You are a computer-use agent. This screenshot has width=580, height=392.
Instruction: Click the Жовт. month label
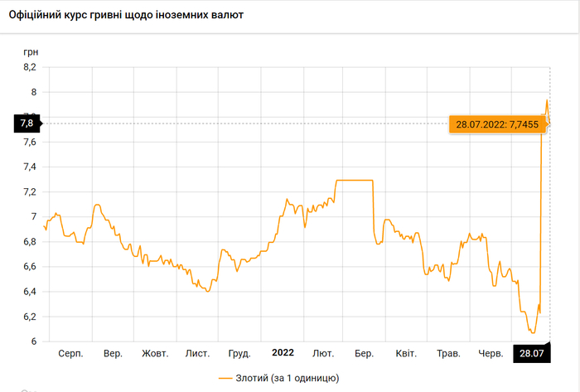[155, 353]
